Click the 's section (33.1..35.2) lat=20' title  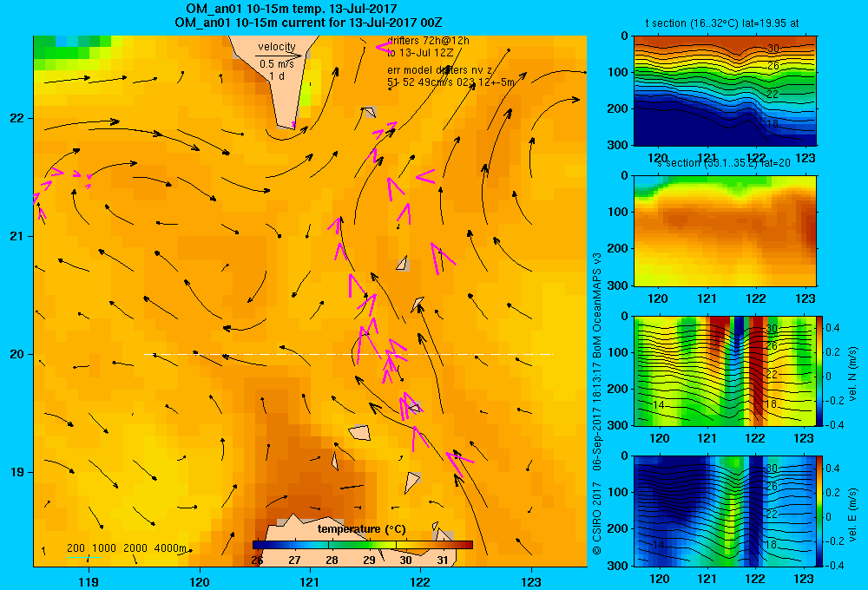click(x=723, y=163)
